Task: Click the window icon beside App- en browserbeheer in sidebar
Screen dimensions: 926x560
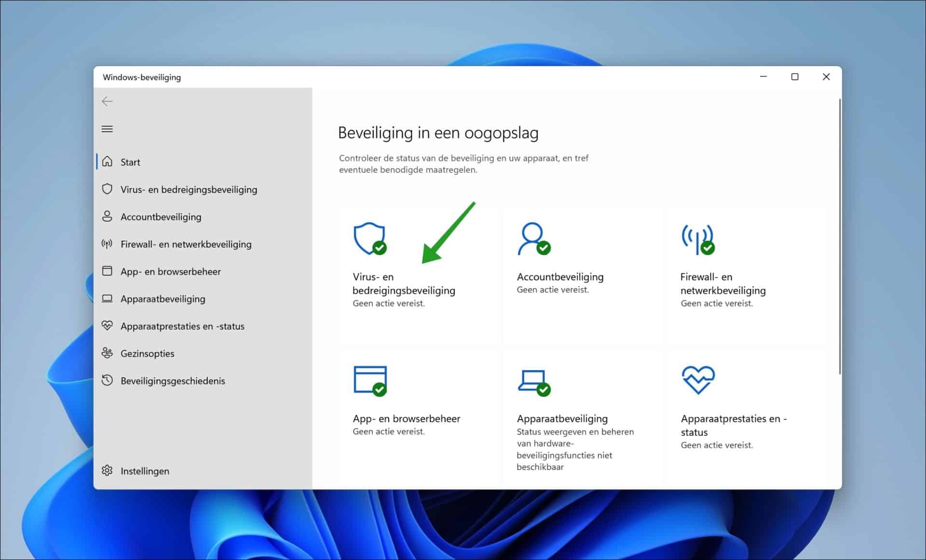Action: [107, 271]
